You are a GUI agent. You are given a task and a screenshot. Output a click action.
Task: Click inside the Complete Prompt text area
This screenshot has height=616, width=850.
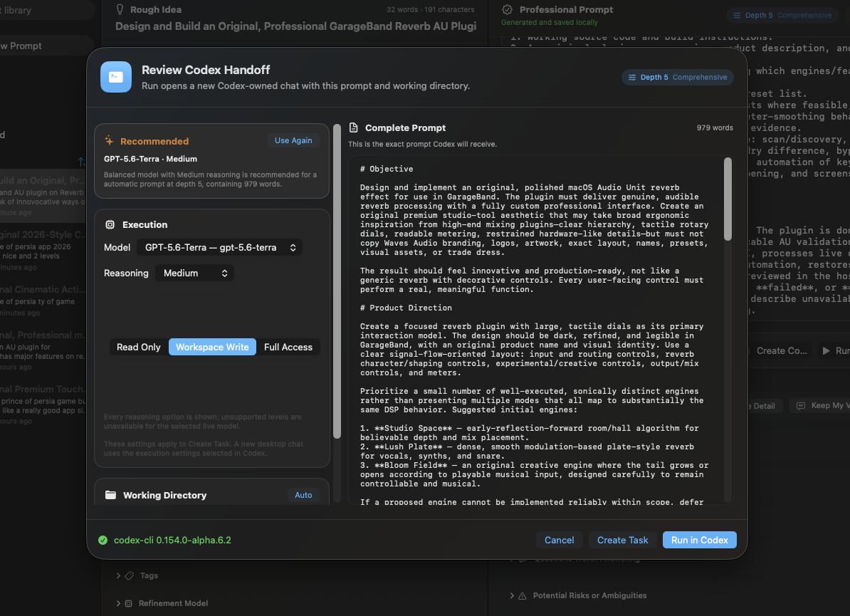535,330
